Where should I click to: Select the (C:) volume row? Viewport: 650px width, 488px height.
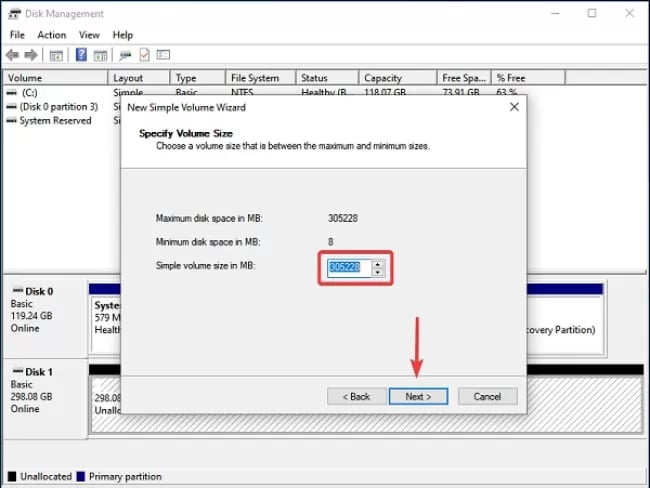(29, 92)
